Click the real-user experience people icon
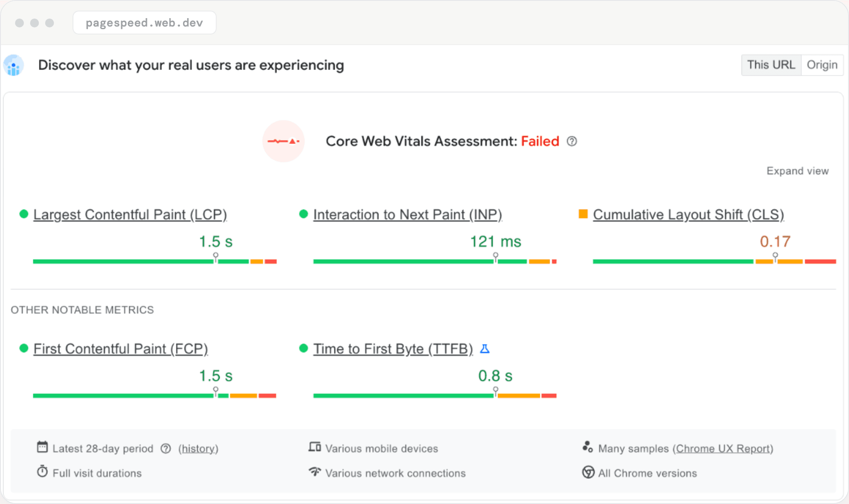This screenshot has height=504, width=849. [x=14, y=65]
